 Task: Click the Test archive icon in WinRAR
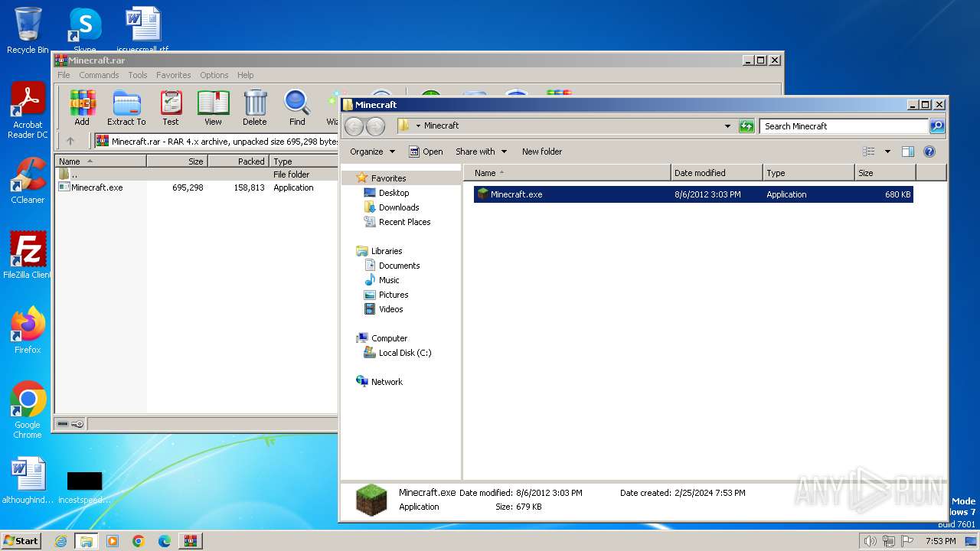[x=171, y=108]
